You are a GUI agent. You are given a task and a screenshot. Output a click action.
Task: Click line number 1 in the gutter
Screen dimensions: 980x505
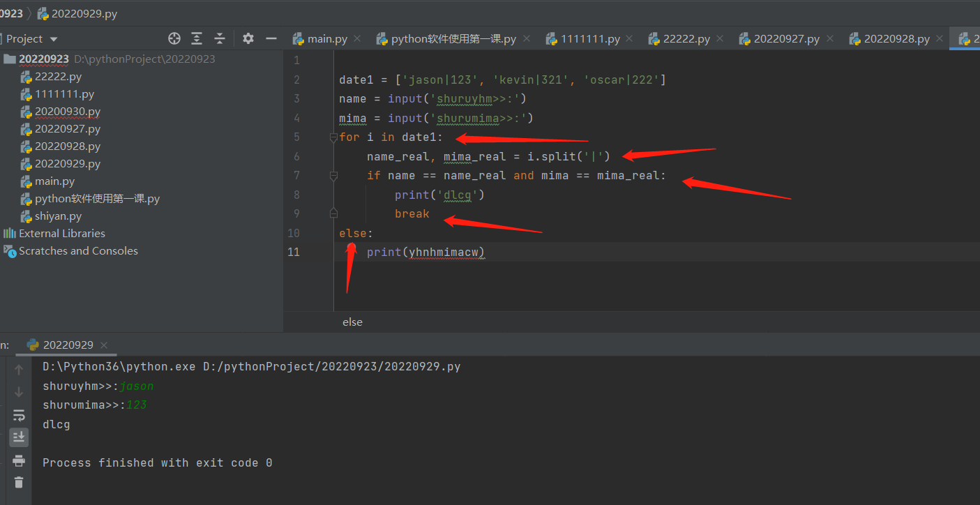(296, 61)
